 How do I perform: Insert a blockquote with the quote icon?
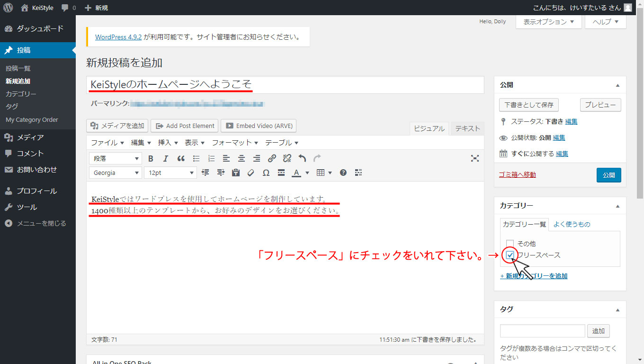(x=181, y=159)
